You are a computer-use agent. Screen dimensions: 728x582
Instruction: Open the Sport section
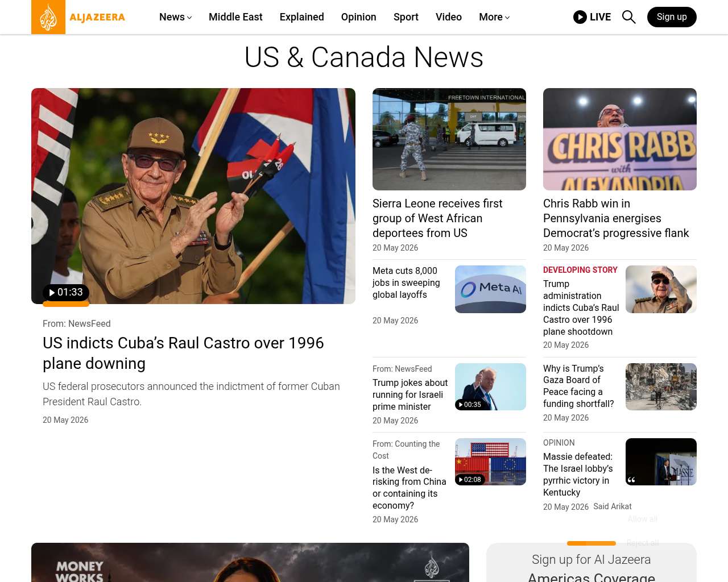point(406,17)
